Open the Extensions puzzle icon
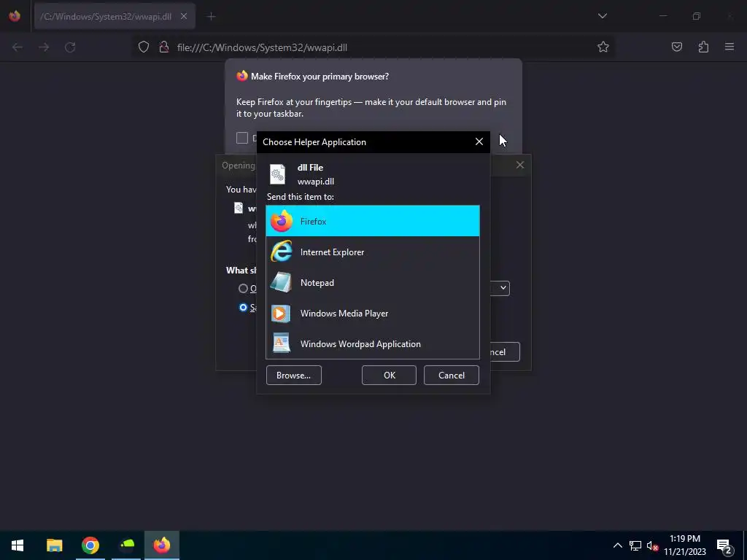This screenshot has height=560, width=747. (x=703, y=47)
